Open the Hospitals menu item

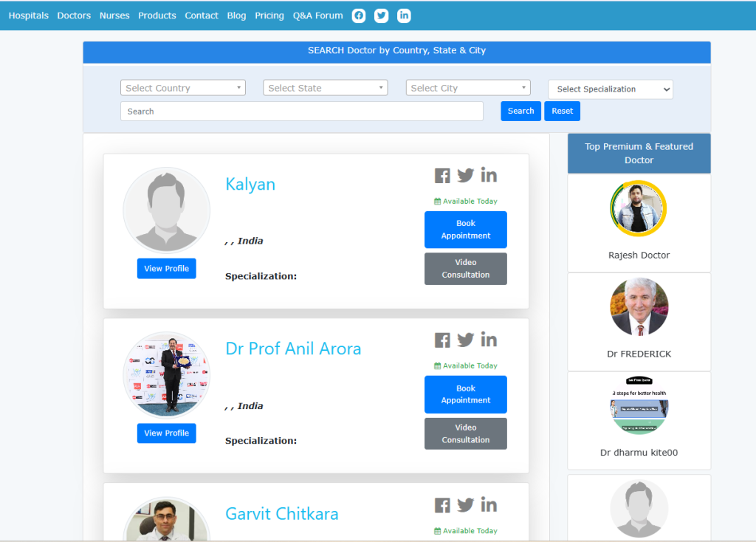pyautogui.click(x=29, y=16)
